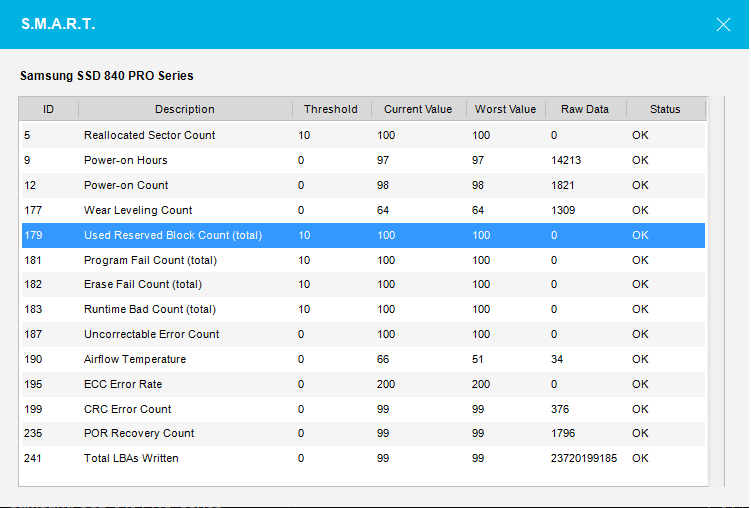This screenshot has height=508, width=751.
Task: Select the Airflow Temperature row
Action: pos(363,359)
